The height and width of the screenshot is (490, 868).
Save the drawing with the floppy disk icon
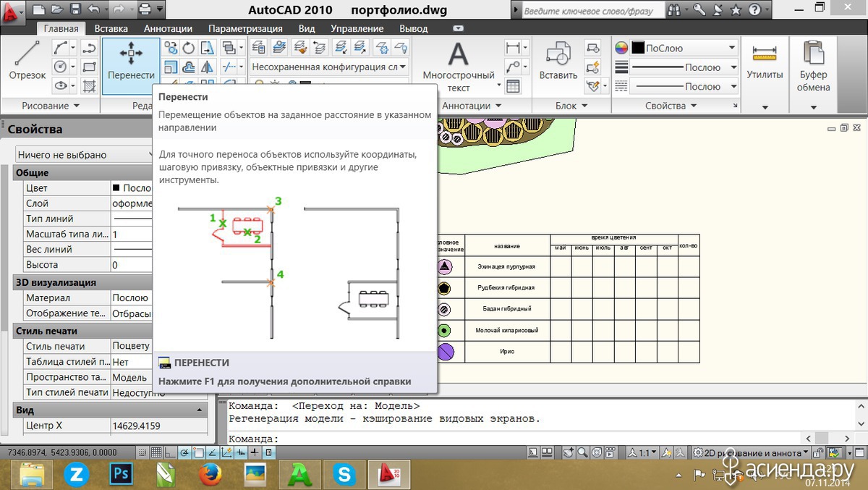[x=75, y=10]
